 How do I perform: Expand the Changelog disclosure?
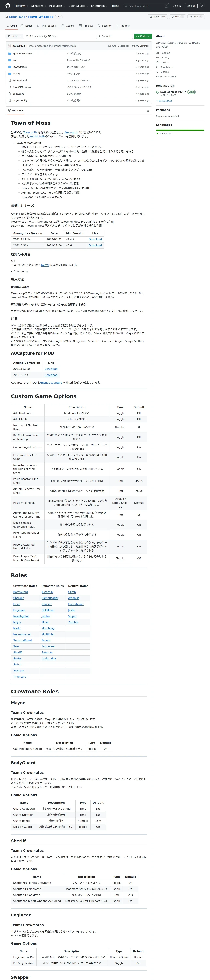[19, 272]
